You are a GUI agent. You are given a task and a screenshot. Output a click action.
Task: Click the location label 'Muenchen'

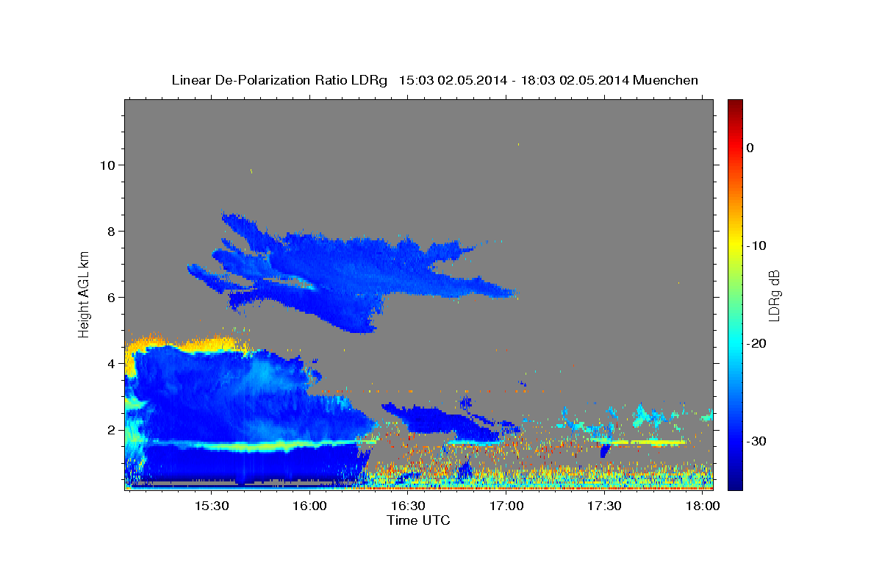coord(665,80)
